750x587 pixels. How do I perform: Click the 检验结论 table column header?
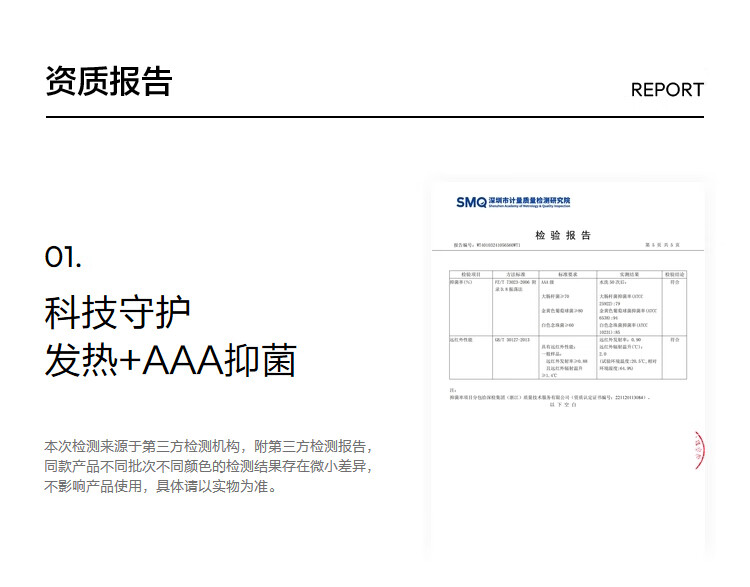675,273
